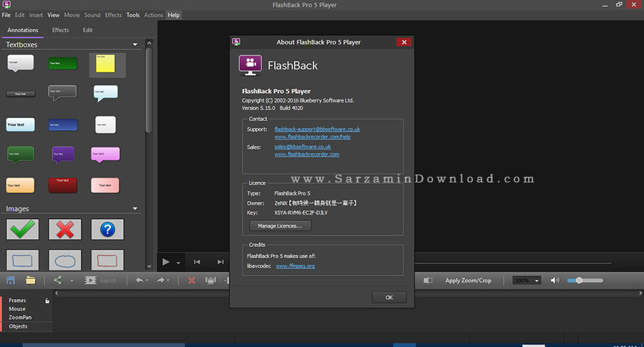Insert the green checkmark image
The height and width of the screenshot is (347, 644).
(23, 229)
